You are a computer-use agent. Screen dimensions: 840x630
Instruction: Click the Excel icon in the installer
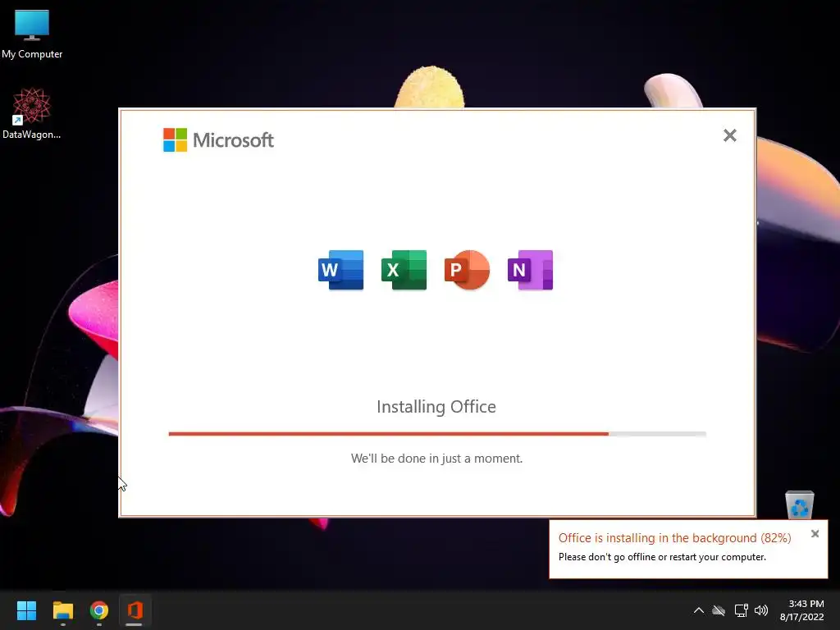[x=404, y=270]
